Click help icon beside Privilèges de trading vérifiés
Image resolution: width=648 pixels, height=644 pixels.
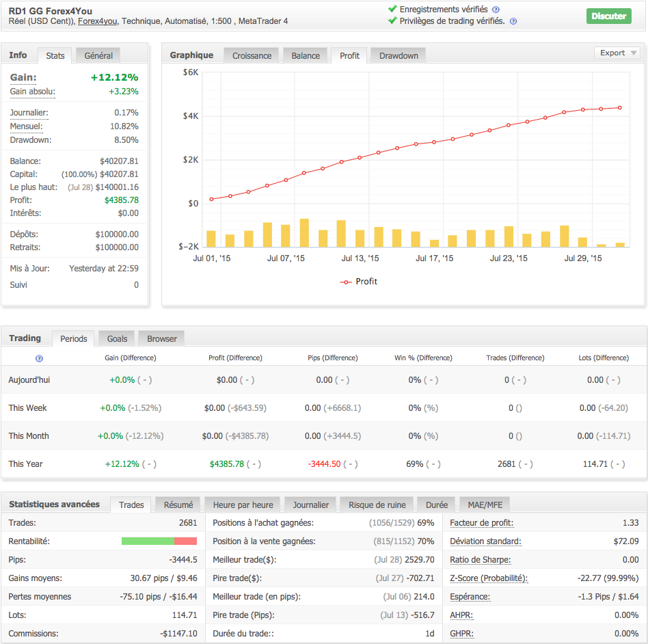tap(513, 21)
